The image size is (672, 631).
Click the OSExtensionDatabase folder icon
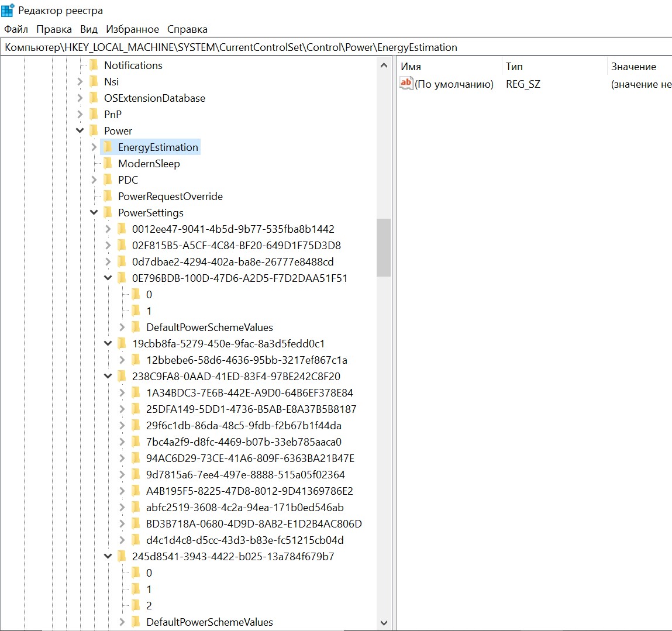pos(94,98)
